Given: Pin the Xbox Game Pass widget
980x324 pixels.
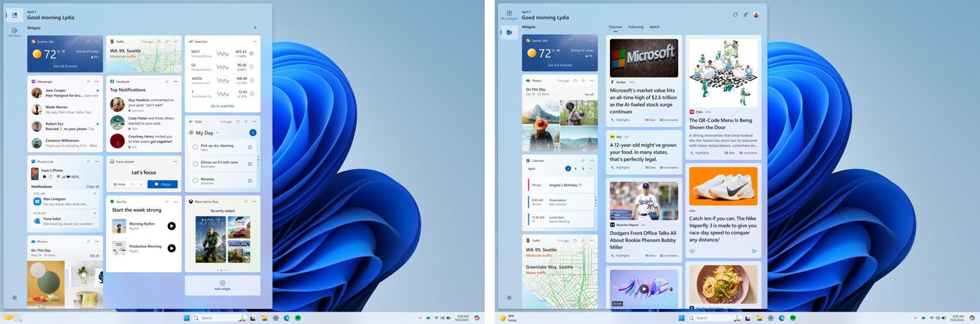Looking at the screenshot, I should point(246,202).
